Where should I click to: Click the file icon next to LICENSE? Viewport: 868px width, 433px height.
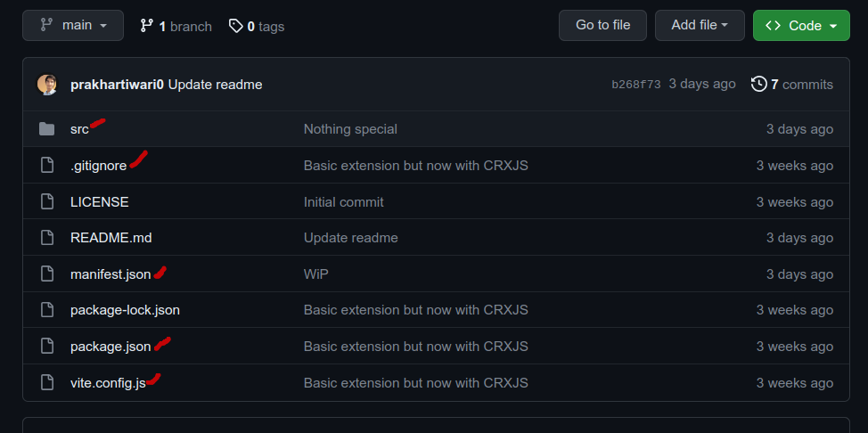pos(47,202)
